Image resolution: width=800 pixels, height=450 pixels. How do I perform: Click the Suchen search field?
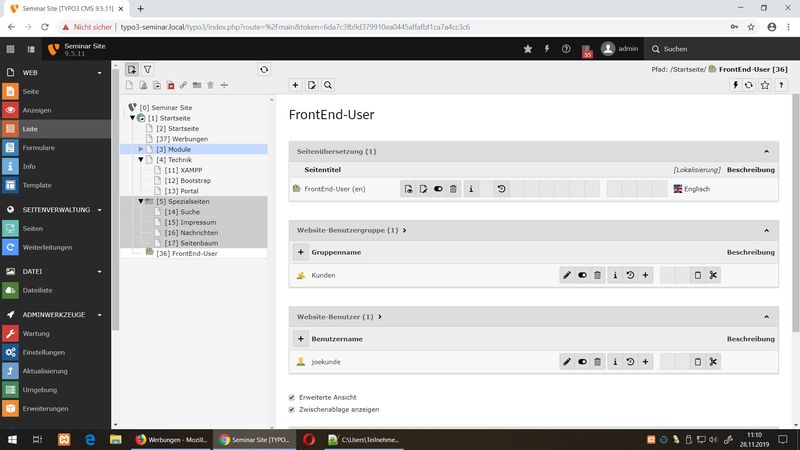(x=719, y=49)
